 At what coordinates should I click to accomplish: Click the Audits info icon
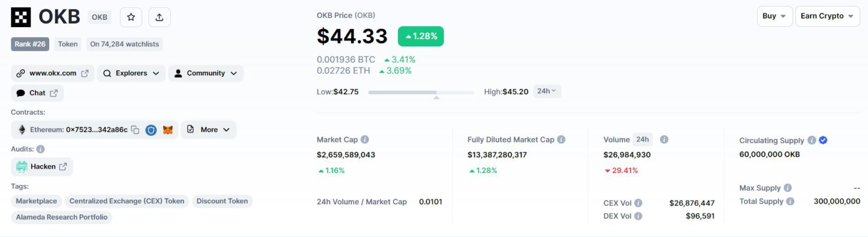pos(40,149)
